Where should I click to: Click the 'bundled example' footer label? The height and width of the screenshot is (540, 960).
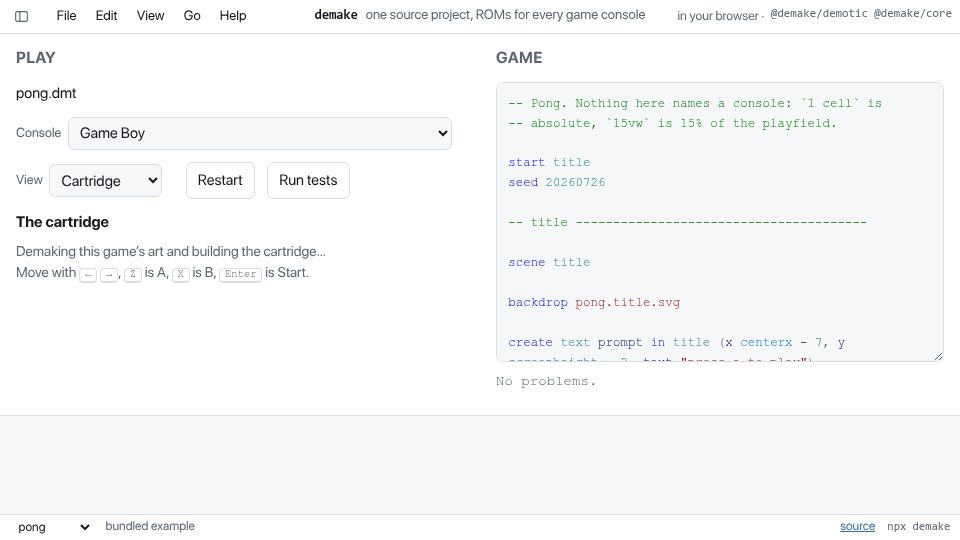pos(150,526)
